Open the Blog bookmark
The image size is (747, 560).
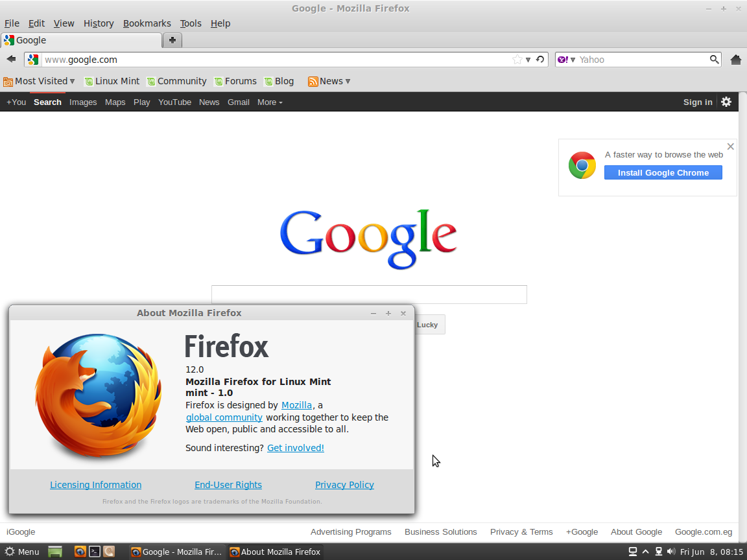pyautogui.click(x=279, y=82)
